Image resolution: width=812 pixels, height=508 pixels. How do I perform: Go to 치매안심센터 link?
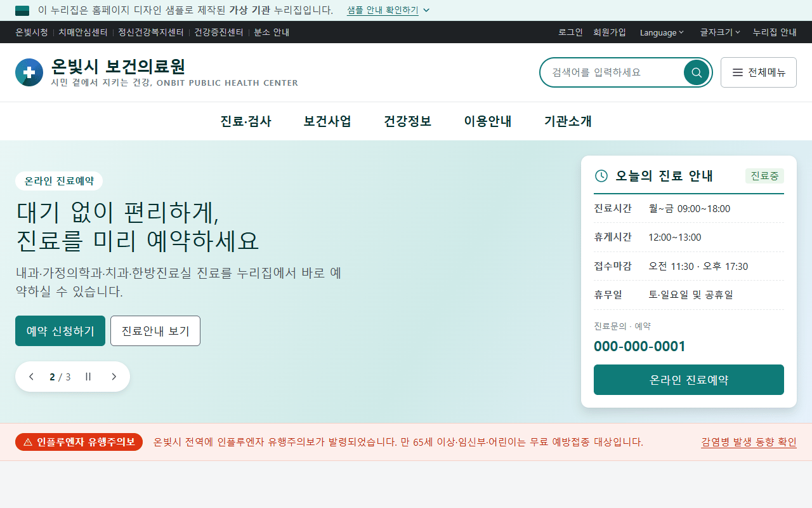coord(83,32)
